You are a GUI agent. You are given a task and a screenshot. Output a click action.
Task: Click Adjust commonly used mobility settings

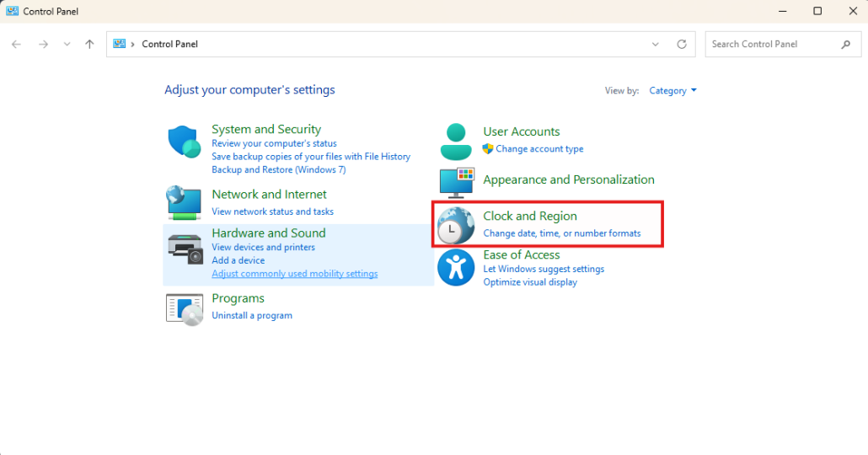coord(294,274)
